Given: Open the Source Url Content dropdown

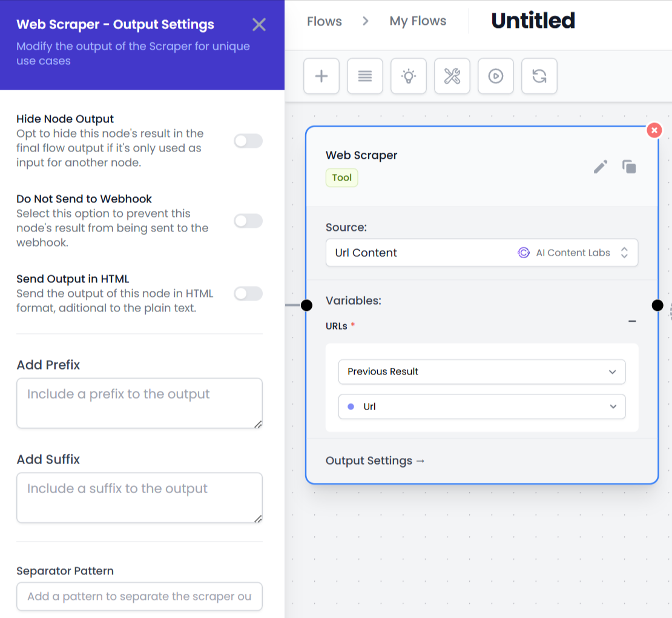Looking at the screenshot, I should pos(482,253).
